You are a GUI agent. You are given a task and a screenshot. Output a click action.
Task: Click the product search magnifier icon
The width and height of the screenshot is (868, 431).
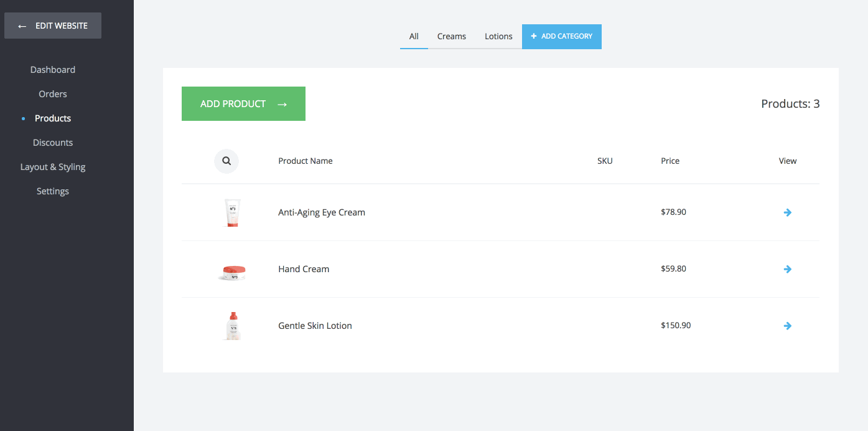click(226, 161)
